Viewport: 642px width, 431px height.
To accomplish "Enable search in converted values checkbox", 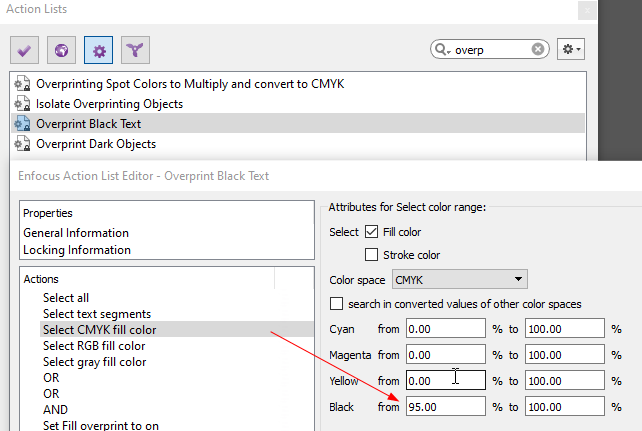I will 336,304.
